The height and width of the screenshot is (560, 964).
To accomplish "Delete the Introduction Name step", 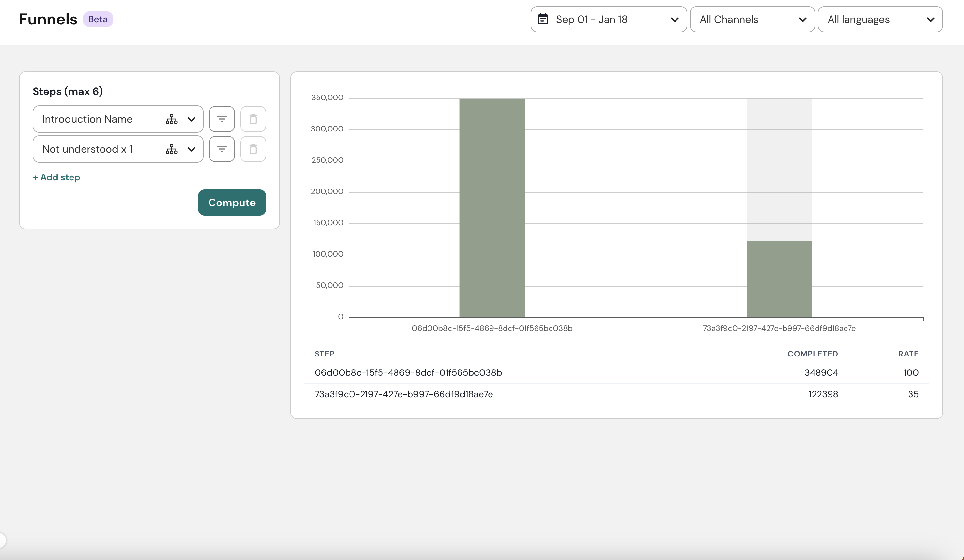I will tap(253, 119).
